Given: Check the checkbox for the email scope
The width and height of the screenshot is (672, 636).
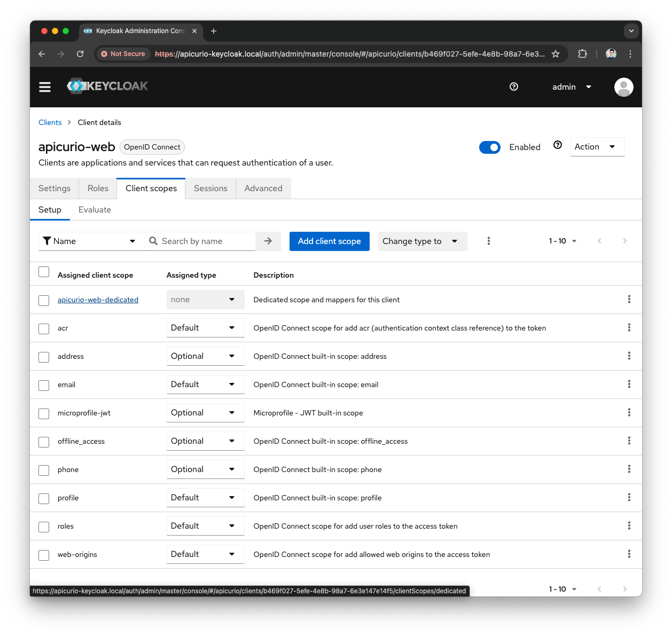Looking at the screenshot, I should [x=43, y=385].
